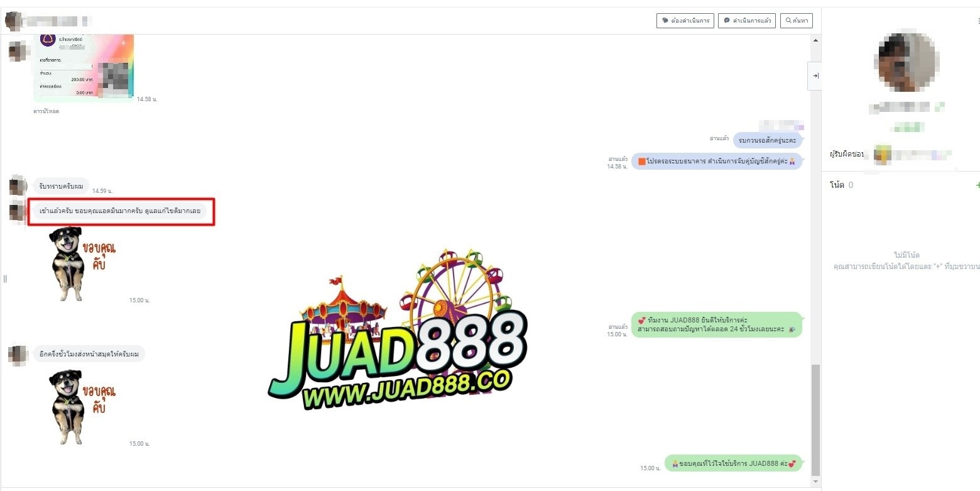Click the sender avatar beside รับทราบครับผม

tap(18, 186)
